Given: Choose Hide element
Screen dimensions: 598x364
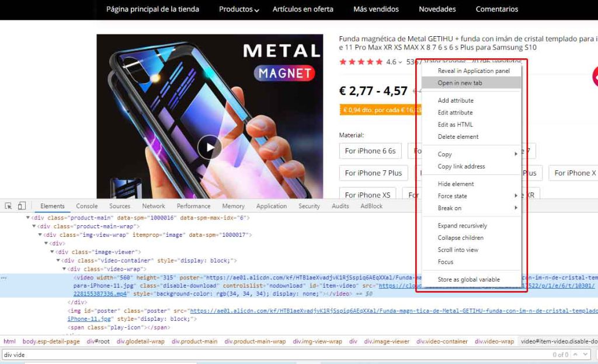Looking at the screenshot, I should (471, 184).
